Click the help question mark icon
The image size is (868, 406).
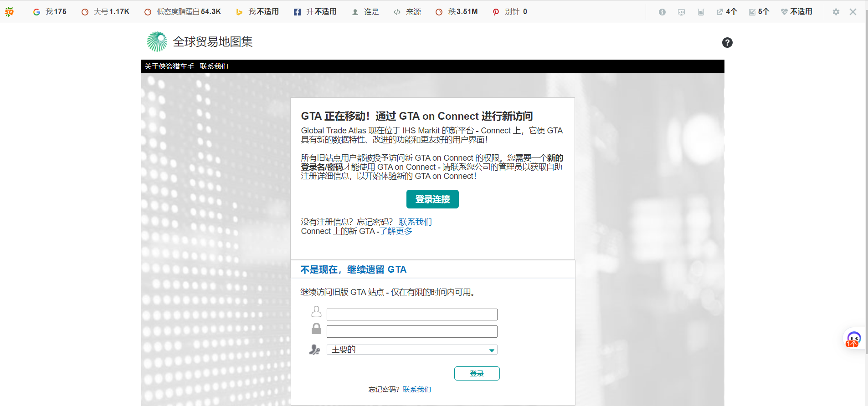[727, 42]
